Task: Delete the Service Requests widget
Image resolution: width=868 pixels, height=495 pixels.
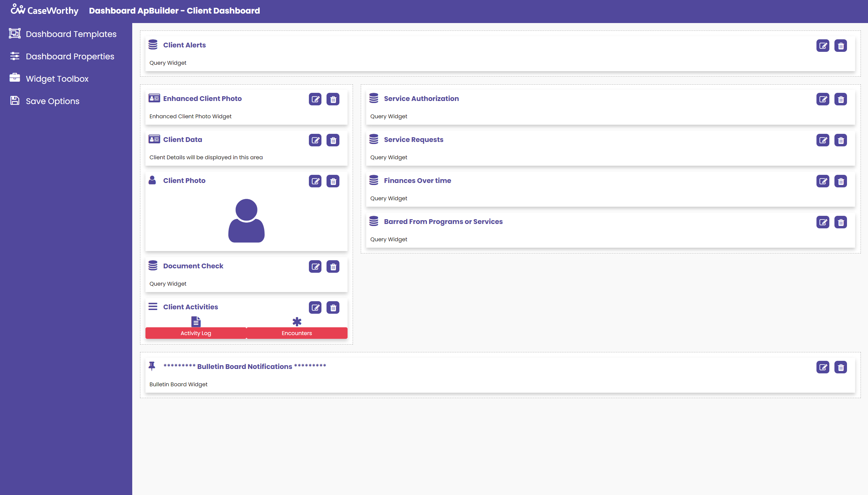Action: [841, 140]
